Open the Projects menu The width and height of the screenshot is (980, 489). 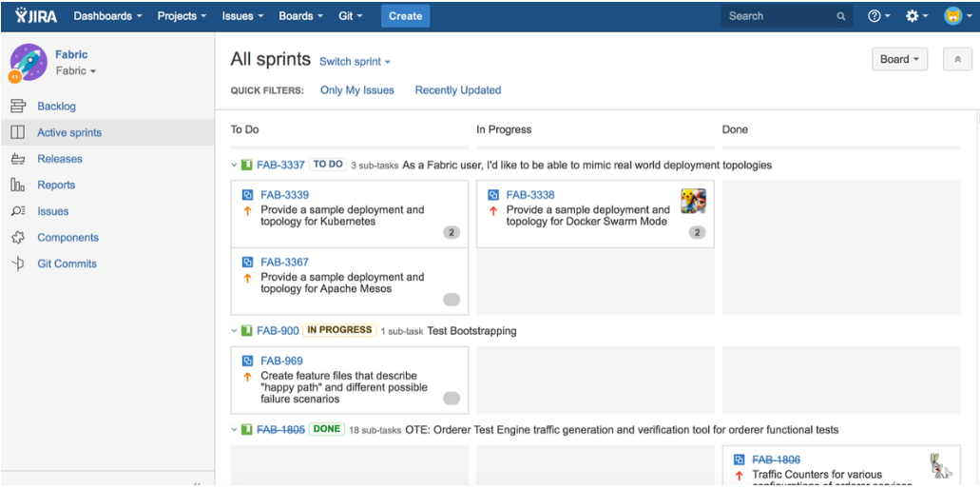click(183, 16)
